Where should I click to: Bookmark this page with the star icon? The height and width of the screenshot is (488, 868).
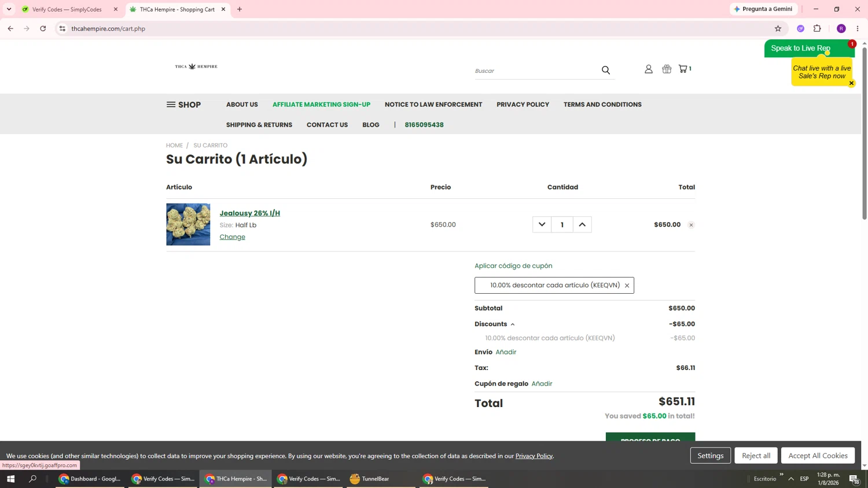coord(778,28)
